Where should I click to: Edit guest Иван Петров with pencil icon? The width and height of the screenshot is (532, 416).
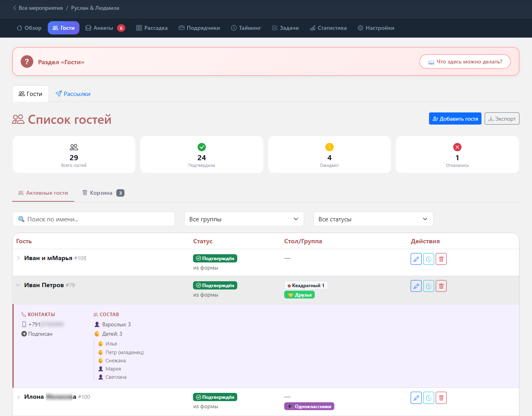pyautogui.click(x=416, y=286)
